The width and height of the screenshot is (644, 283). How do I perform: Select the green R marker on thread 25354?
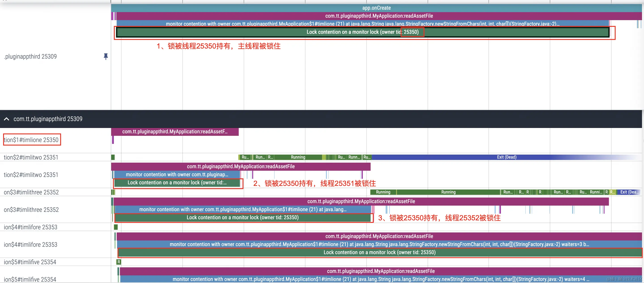tap(119, 262)
